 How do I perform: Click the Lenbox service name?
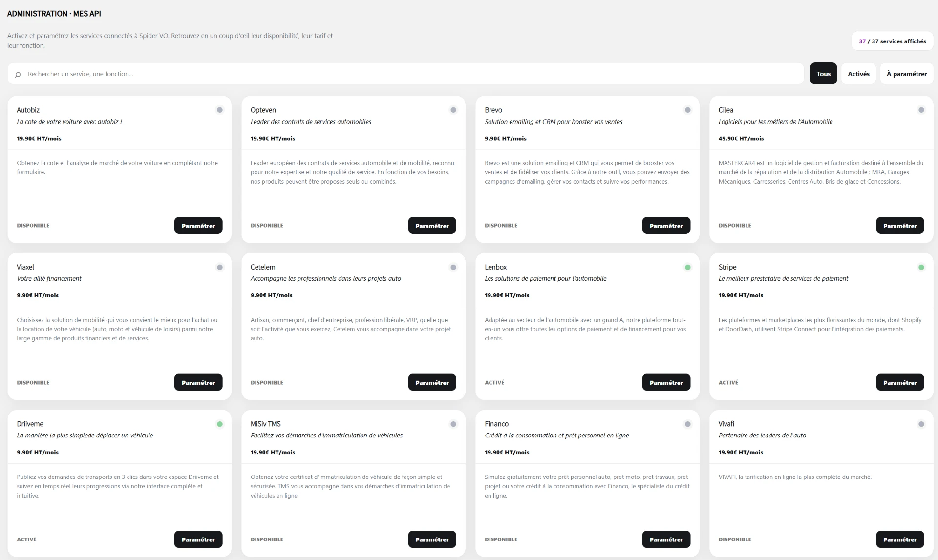(x=495, y=267)
